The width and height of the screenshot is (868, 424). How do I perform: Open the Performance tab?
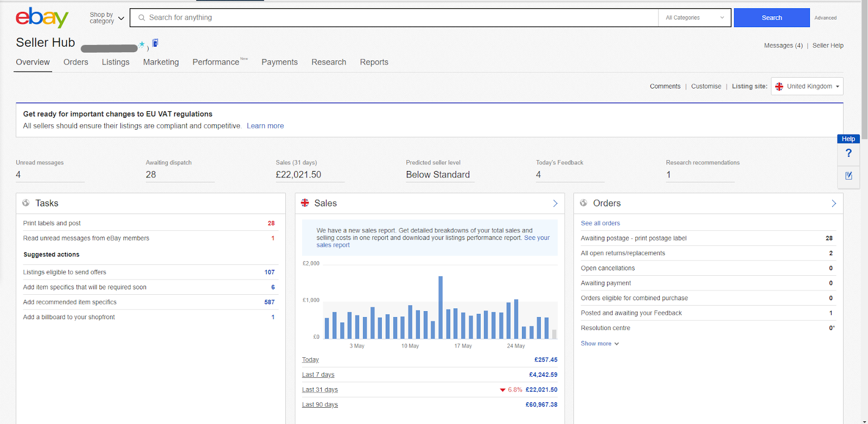point(216,62)
